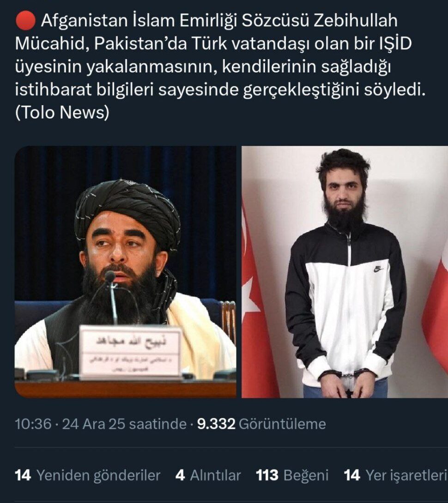The height and width of the screenshot is (503, 448).
Task: Click the red circle emoji starting the tweet
Action: (25, 20)
